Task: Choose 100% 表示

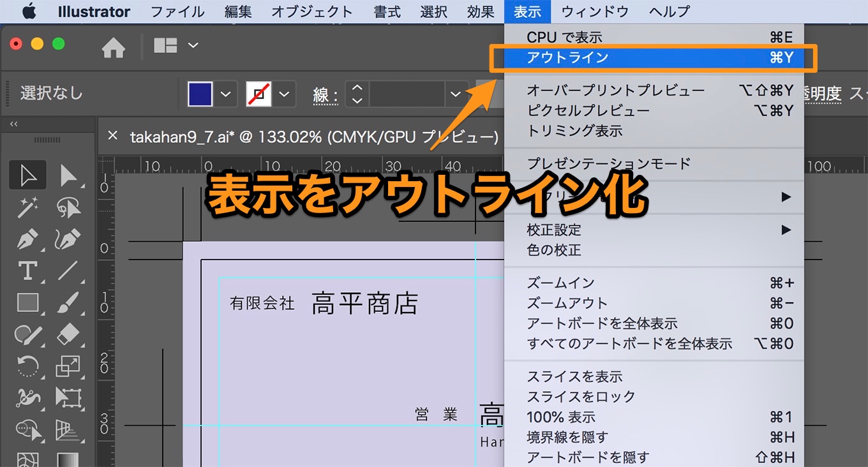Action: point(654,417)
